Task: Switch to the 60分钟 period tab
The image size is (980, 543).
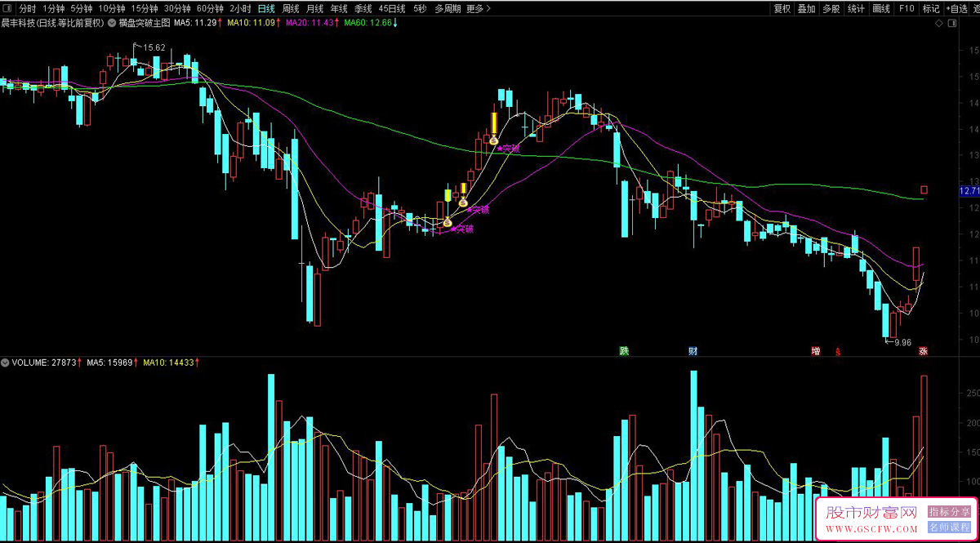Action: pos(210,8)
